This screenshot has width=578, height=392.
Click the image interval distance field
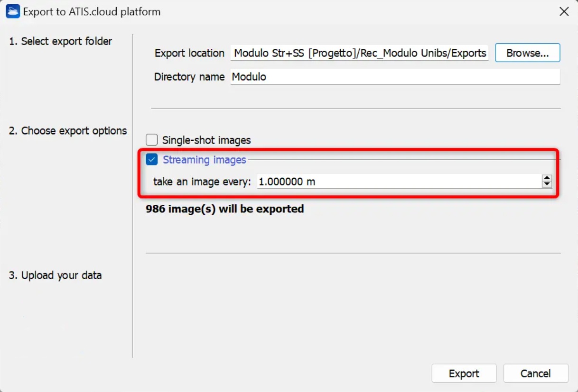click(x=398, y=181)
